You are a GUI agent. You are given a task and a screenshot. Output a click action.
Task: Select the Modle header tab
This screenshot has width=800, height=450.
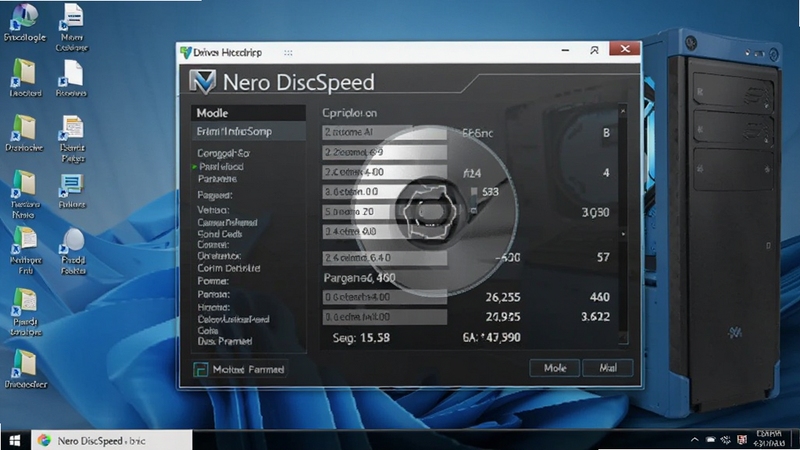coord(248,113)
